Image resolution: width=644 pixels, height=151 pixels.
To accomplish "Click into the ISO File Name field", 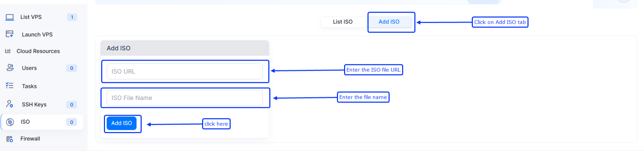I will 184,98.
